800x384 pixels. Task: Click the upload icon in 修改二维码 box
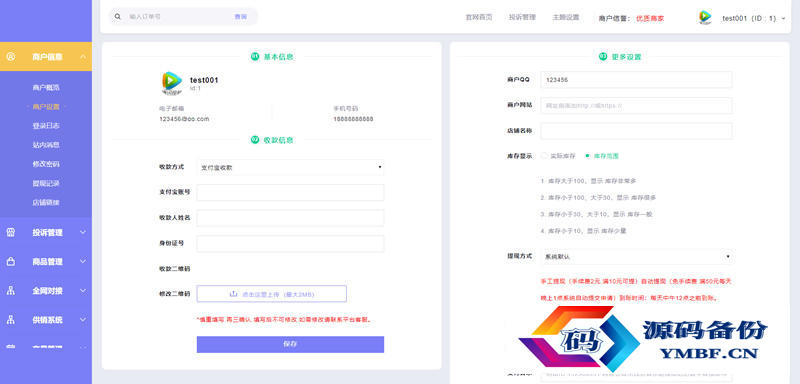click(x=234, y=294)
